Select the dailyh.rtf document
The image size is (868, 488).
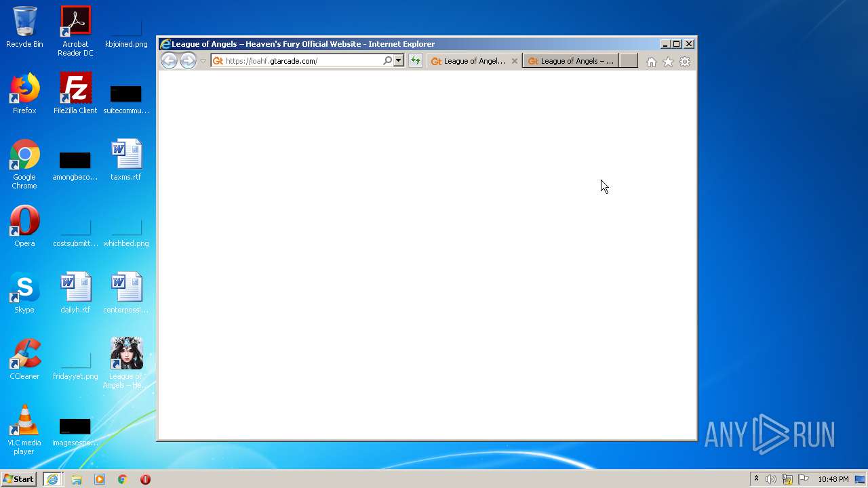pos(75,293)
